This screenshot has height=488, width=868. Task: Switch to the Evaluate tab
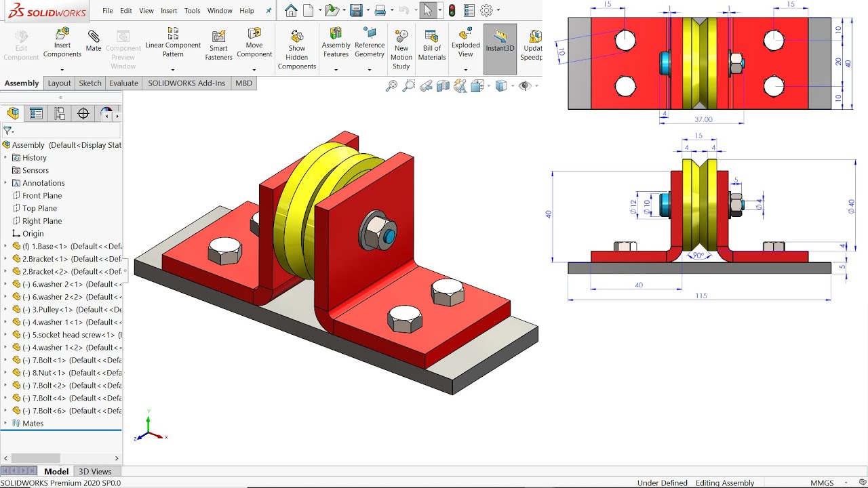click(124, 83)
